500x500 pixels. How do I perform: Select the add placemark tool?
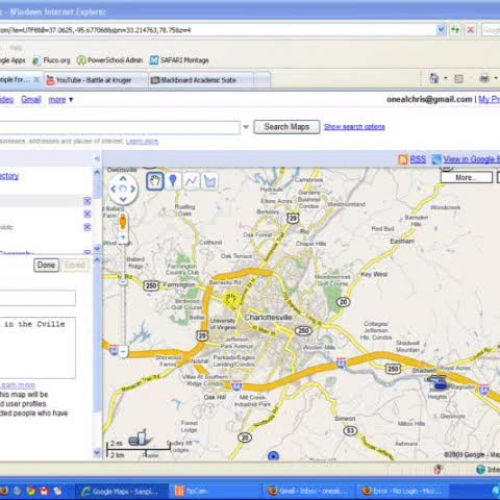173,181
